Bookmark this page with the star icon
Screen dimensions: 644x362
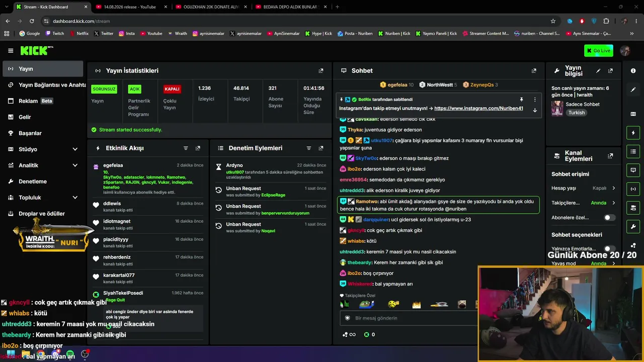553,21
